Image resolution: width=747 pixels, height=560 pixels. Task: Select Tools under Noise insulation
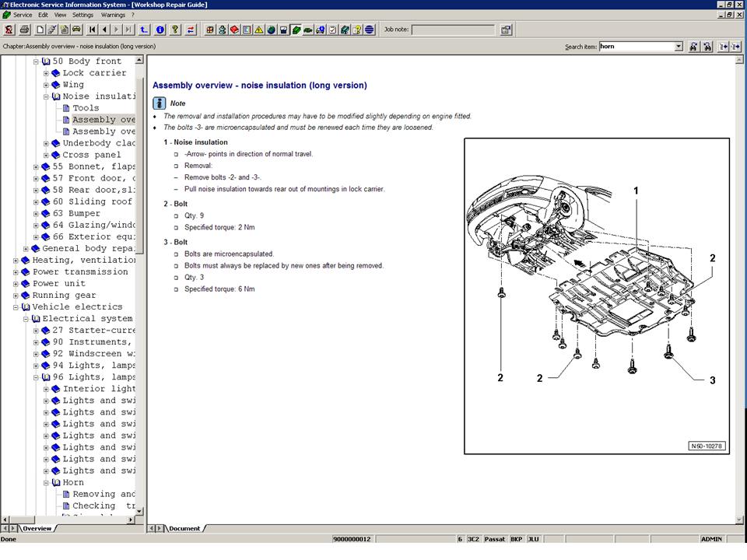coord(86,108)
